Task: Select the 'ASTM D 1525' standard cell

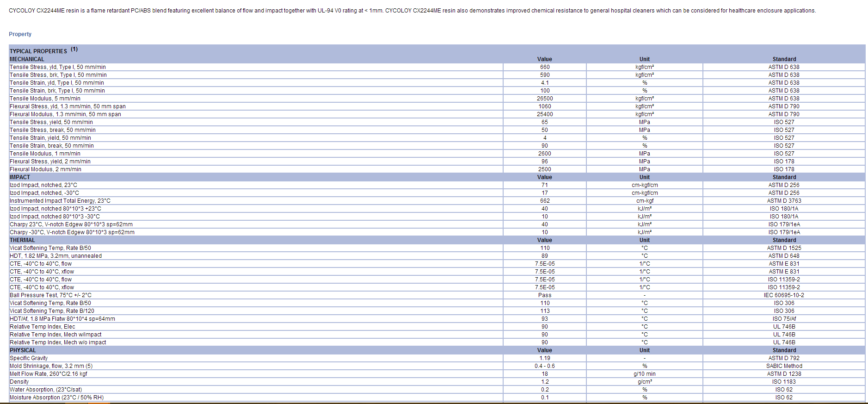Action: pyautogui.click(x=784, y=248)
